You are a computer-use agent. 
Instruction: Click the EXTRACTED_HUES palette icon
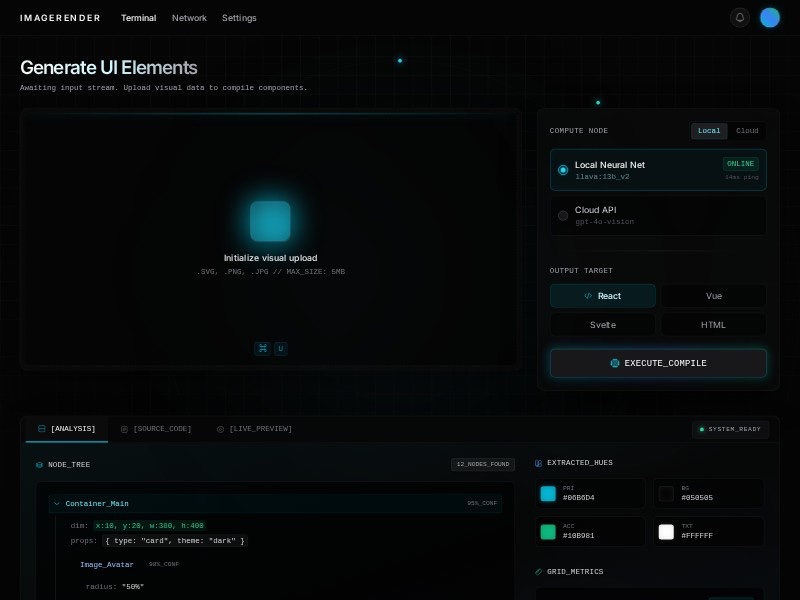pos(539,463)
